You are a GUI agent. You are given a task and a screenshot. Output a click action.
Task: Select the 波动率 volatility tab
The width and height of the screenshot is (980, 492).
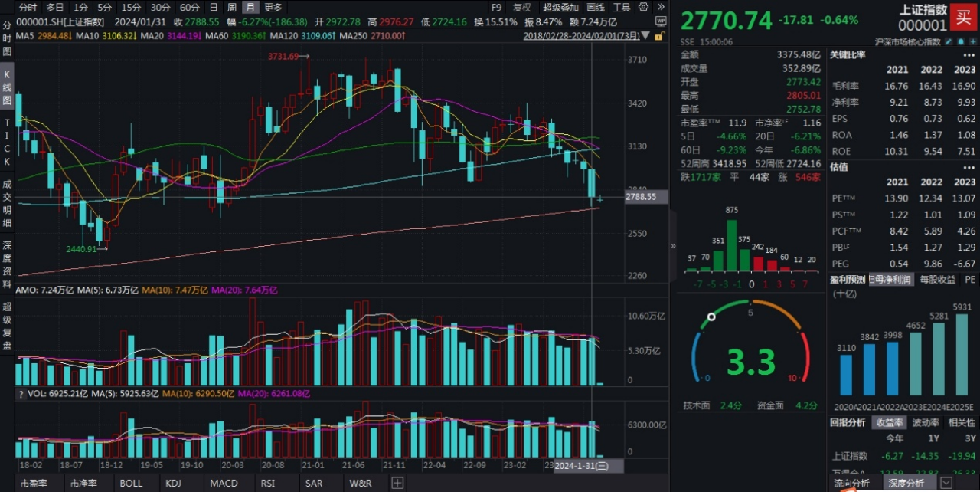[925, 422]
